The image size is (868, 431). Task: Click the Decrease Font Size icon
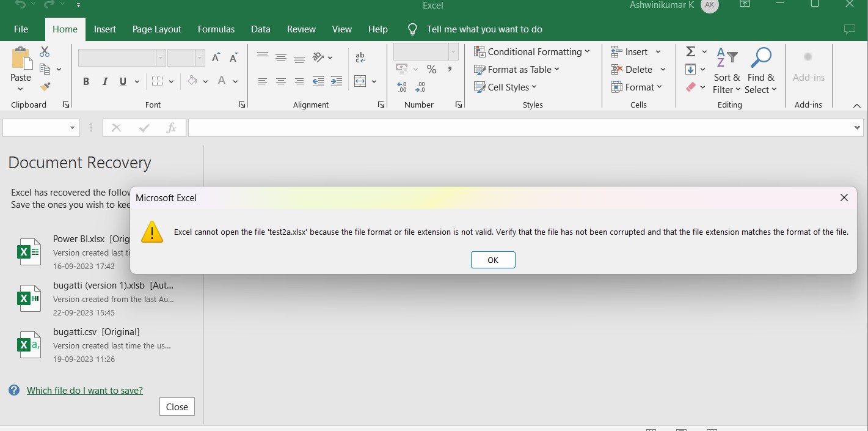coord(233,58)
